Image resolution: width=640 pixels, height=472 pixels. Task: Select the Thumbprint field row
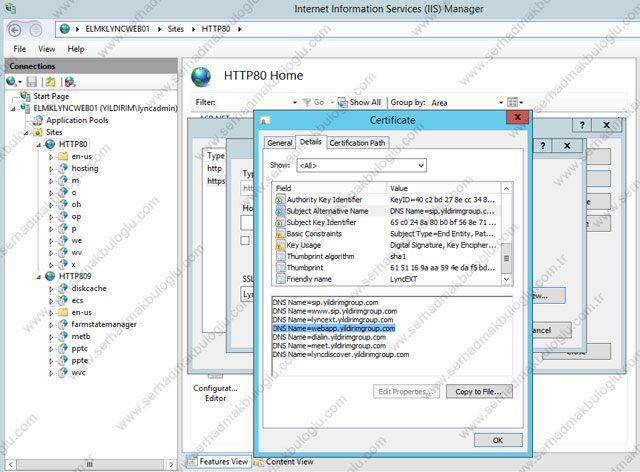386,268
